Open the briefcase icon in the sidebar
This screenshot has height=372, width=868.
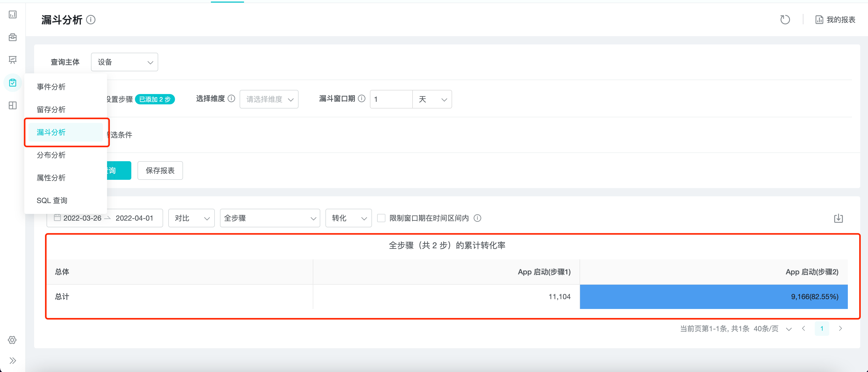[13, 37]
